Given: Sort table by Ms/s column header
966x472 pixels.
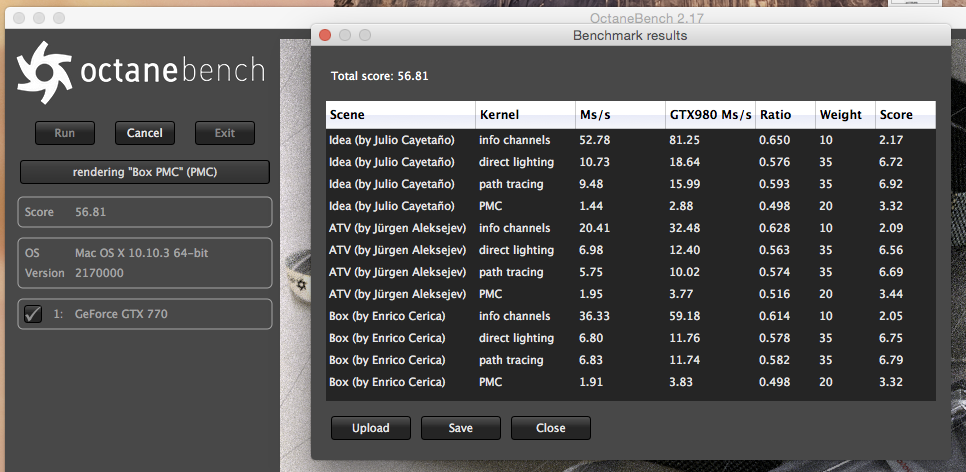Looking at the screenshot, I should point(620,115).
